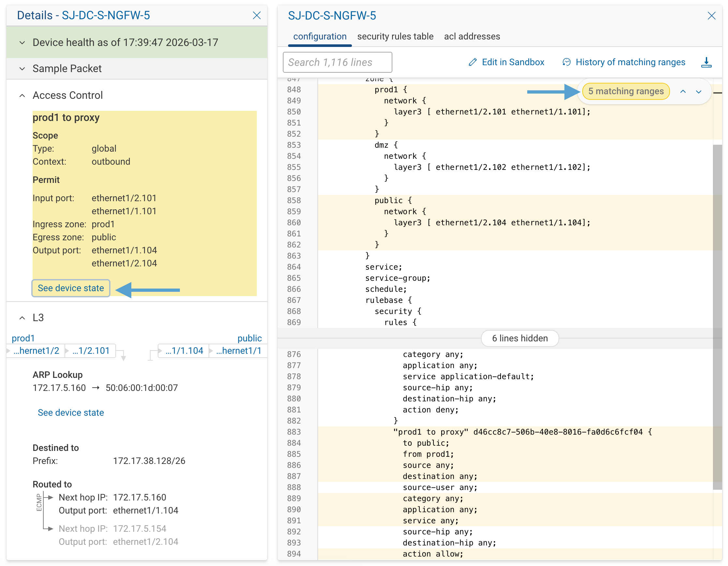
Task: Click config line 867 rulebase
Action: pos(388,300)
